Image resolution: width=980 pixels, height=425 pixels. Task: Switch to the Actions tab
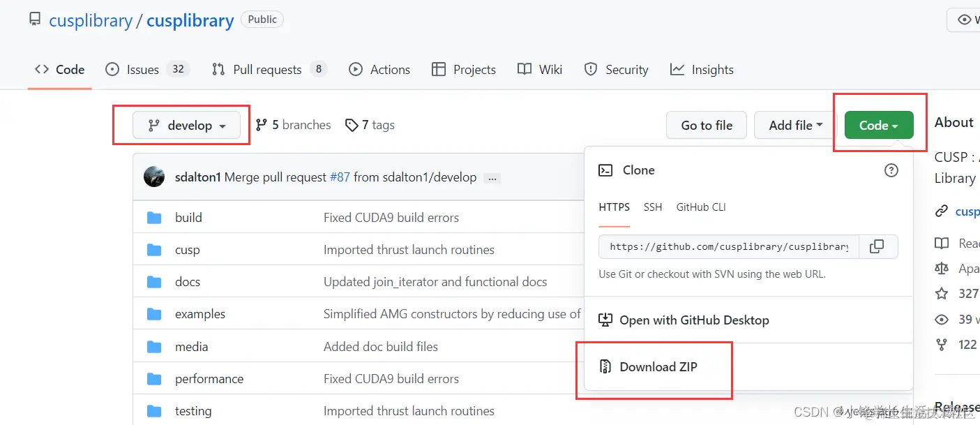[x=379, y=69]
